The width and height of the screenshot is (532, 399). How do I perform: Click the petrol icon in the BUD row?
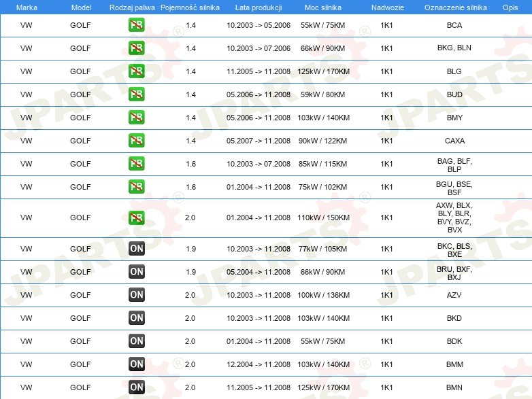point(136,94)
